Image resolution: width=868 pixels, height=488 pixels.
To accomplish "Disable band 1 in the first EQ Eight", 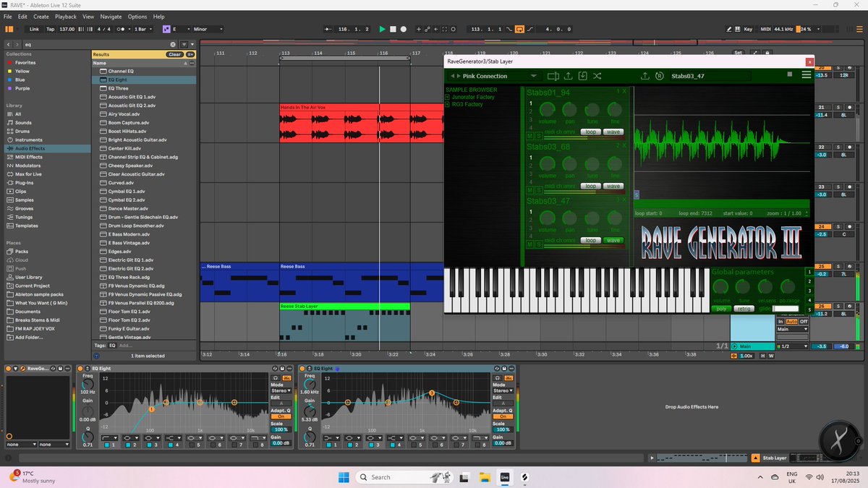I will tap(107, 445).
